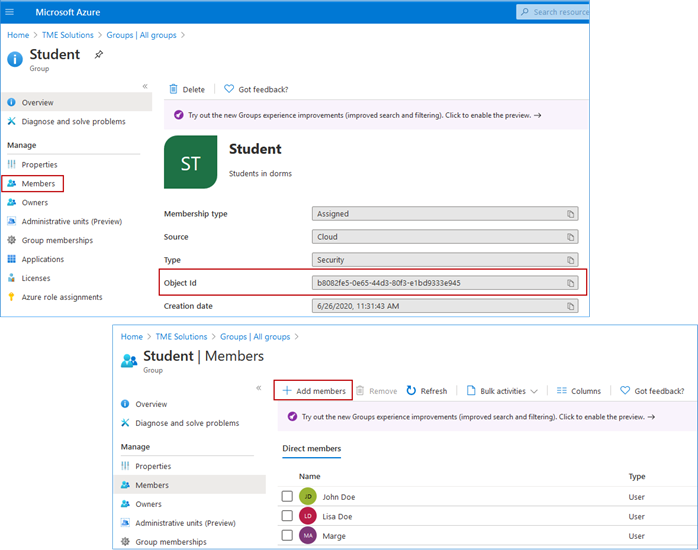Screen dimensions: 698x550
Task: Click John Doe's JD avatar
Action: [x=308, y=496]
